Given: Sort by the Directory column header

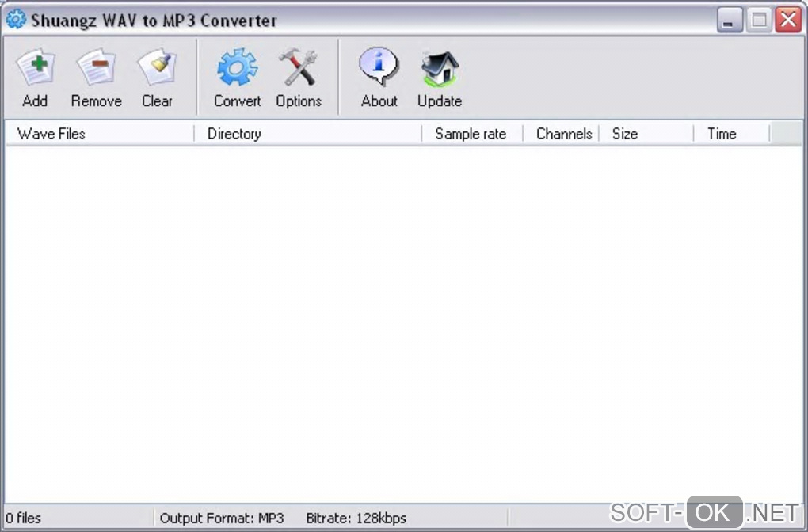Looking at the screenshot, I should tap(307, 134).
